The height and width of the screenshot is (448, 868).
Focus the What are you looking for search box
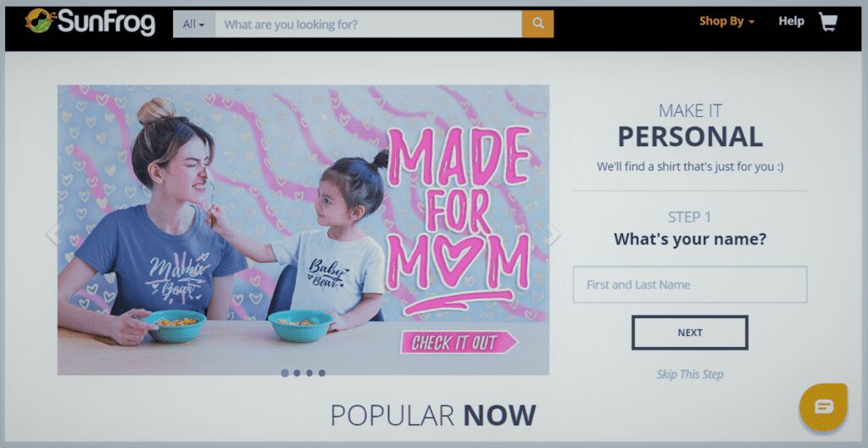pos(368,24)
